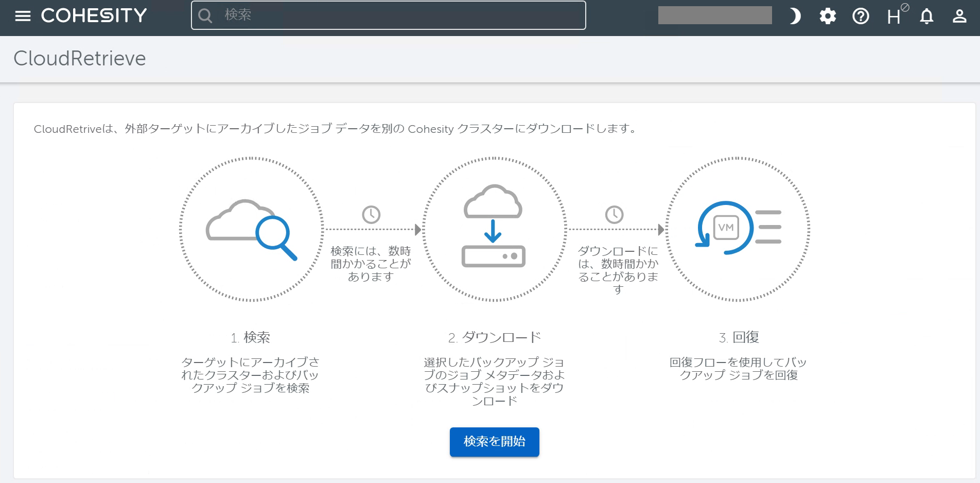Click the text '選択したバックアップ ジョブのジョブ メタデータ'
980x483 pixels.
(495, 382)
